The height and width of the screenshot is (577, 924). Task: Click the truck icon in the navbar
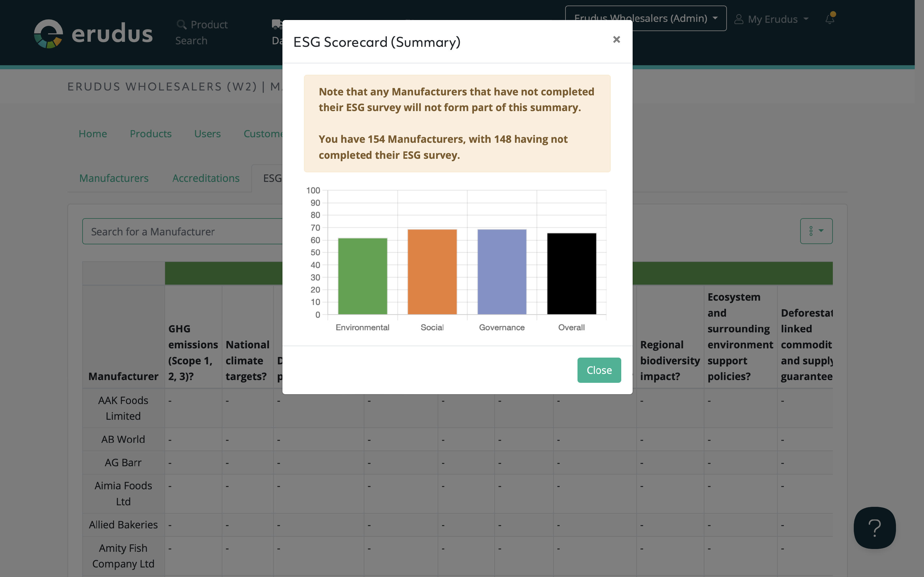(277, 24)
